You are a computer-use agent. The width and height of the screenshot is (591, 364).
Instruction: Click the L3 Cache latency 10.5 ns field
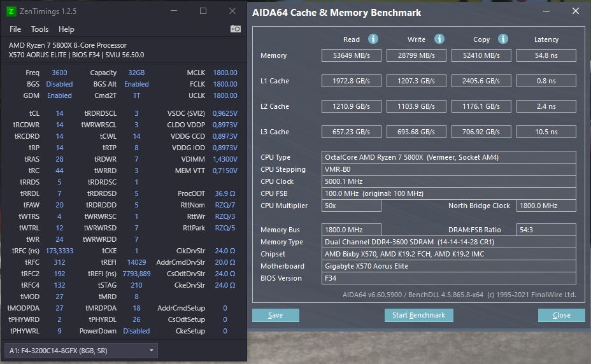click(x=546, y=132)
